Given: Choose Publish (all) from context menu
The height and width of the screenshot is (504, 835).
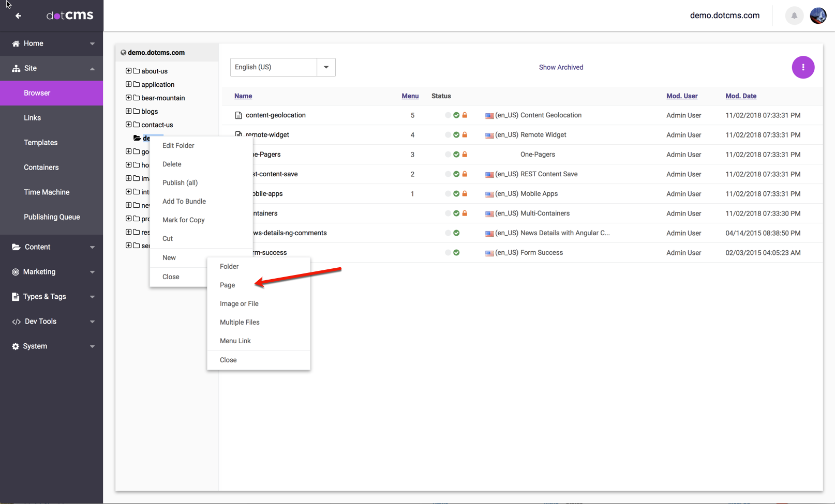Looking at the screenshot, I should point(180,182).
